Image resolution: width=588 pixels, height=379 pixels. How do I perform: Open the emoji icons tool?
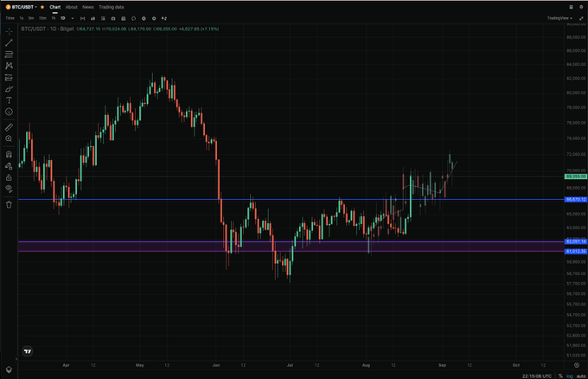(x=9, y=112)
